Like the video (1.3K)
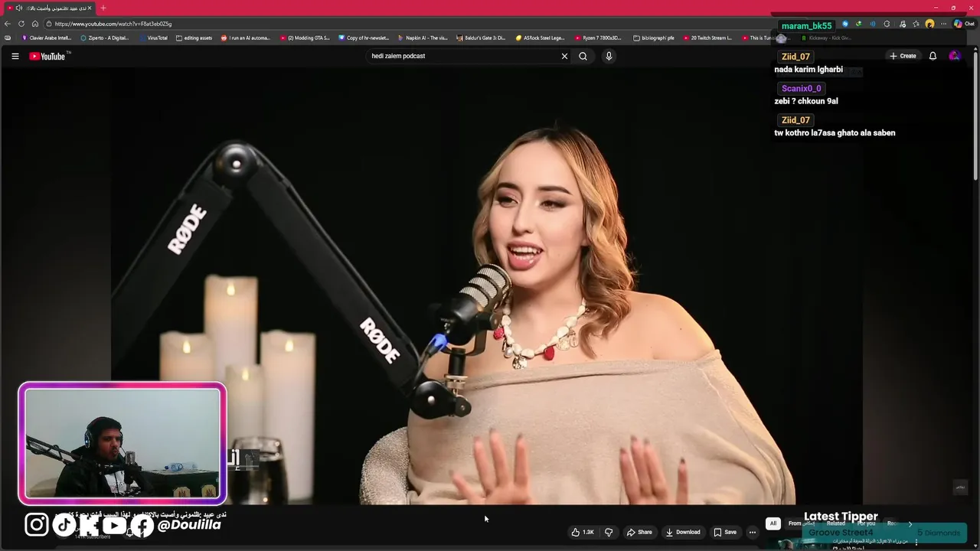Viewport: 980px width, 551px height. coord(583,532)
